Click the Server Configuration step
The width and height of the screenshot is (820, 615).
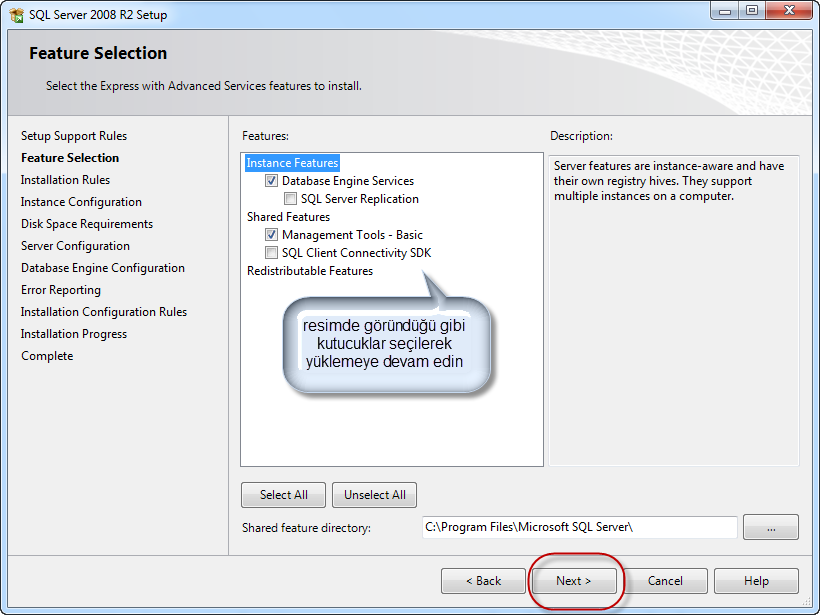point(75,246)
